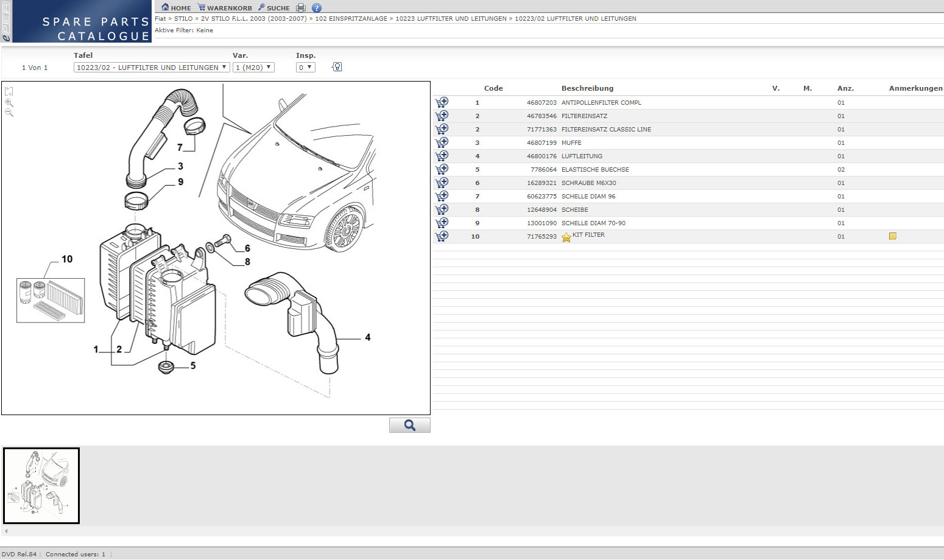Click the 102 EINSPRITZANLAGE breadcrumb link
944x560 pixels.
pos(351,19)
